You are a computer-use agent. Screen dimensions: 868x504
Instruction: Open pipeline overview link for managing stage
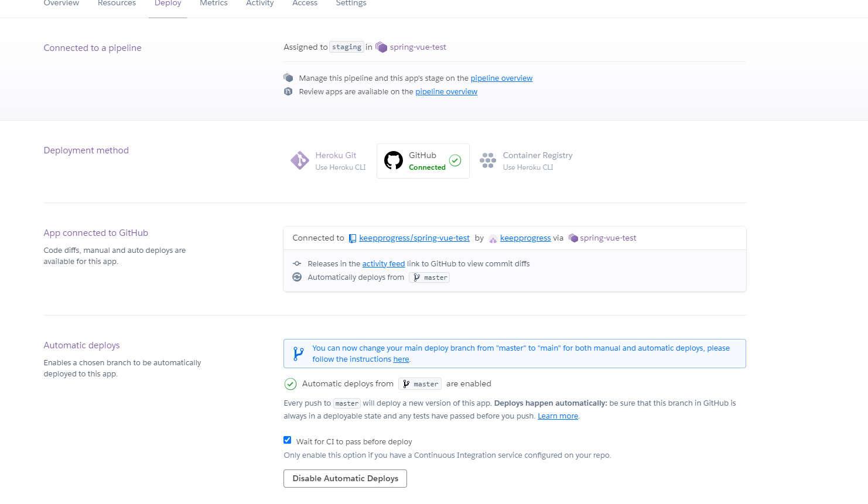coord(501,78)
